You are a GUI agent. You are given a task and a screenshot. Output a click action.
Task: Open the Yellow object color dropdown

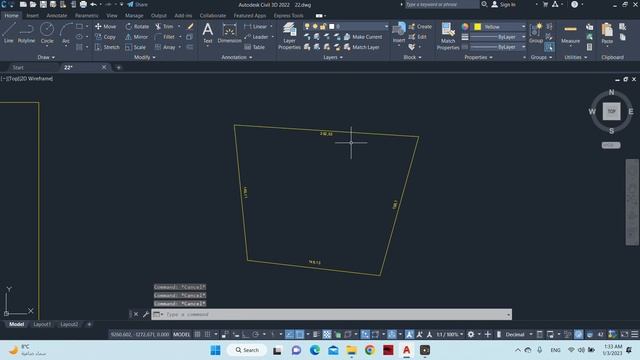click(x=499, y=27)
